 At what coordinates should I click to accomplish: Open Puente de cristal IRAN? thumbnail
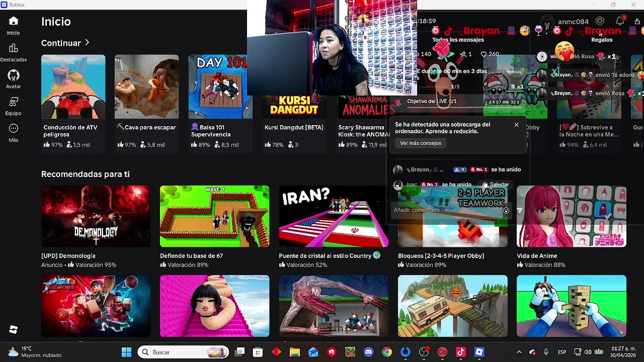click(334, 216)
